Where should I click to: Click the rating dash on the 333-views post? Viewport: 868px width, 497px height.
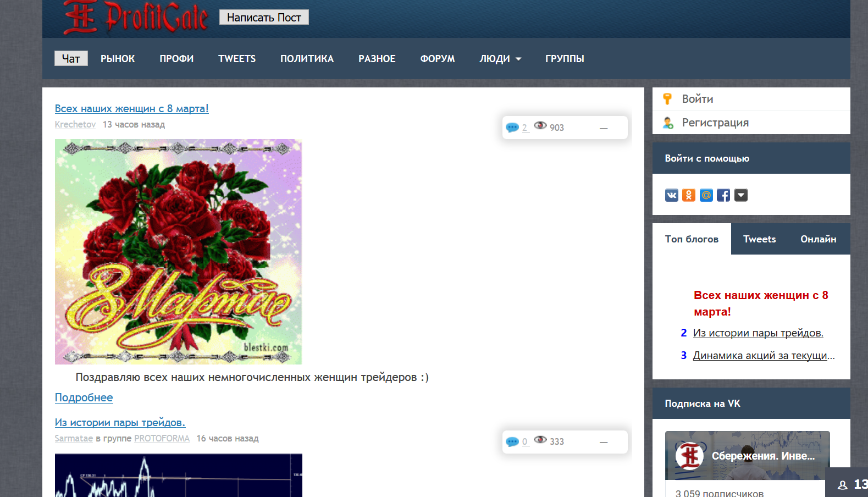[x=604, y=442]
